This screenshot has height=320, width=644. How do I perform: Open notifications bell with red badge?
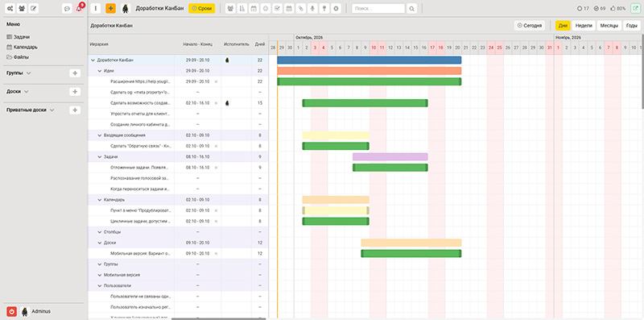(x=79, y=8)
